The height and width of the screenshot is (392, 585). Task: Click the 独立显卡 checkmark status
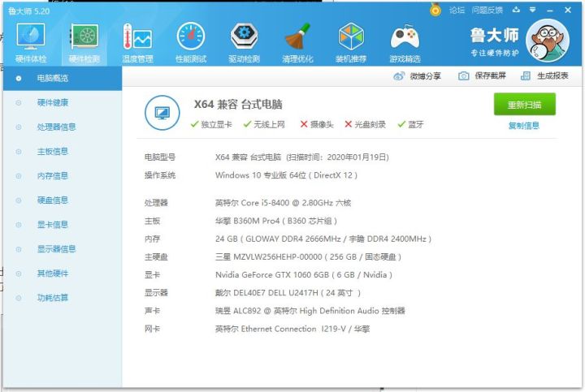tap(210, 124)
